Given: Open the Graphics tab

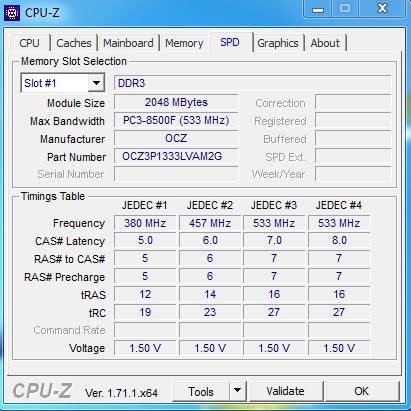Looking at the screenshot, I should click(x=278, y=43).
